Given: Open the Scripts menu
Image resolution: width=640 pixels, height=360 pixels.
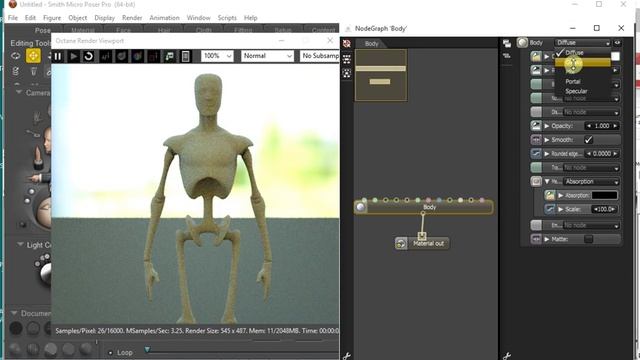Looking at the screenshot, I should (x=227, y=18).
